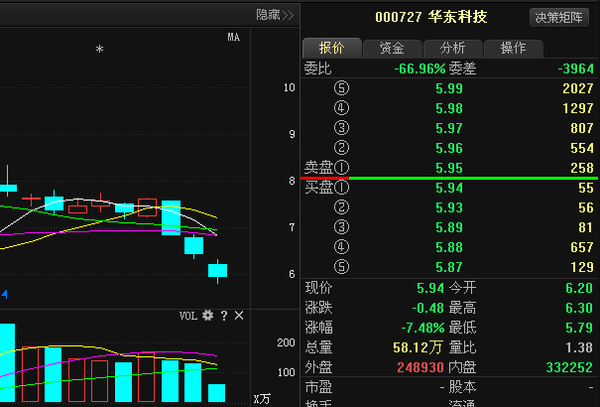This screenshot has width=600, height=407.
Task: Click the 决策矩阵 button
Action: pyautogui.click(x=560, y=17)
